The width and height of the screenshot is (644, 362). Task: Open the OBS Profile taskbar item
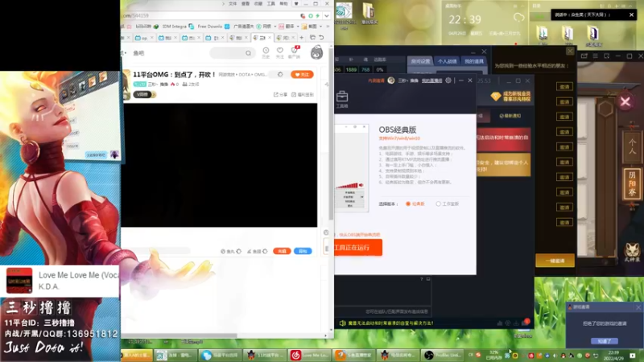coord(443,355)
